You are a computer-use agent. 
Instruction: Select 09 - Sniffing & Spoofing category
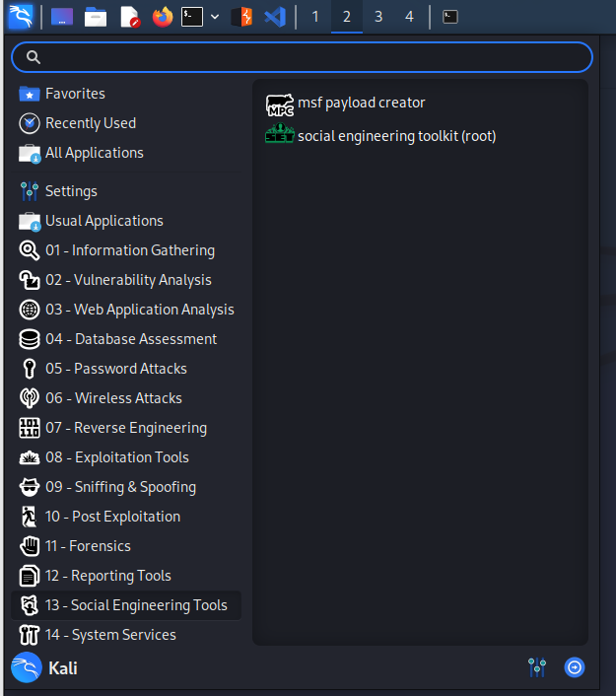point(126,487)
